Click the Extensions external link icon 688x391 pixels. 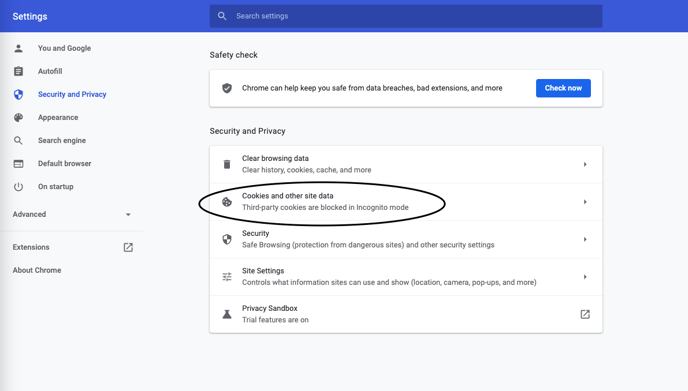[x=128, y=248]
